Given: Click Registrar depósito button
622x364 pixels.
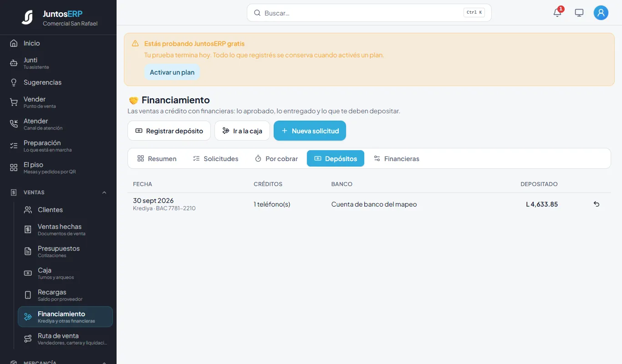Looking at the screenshot, I should coord(169,131).
